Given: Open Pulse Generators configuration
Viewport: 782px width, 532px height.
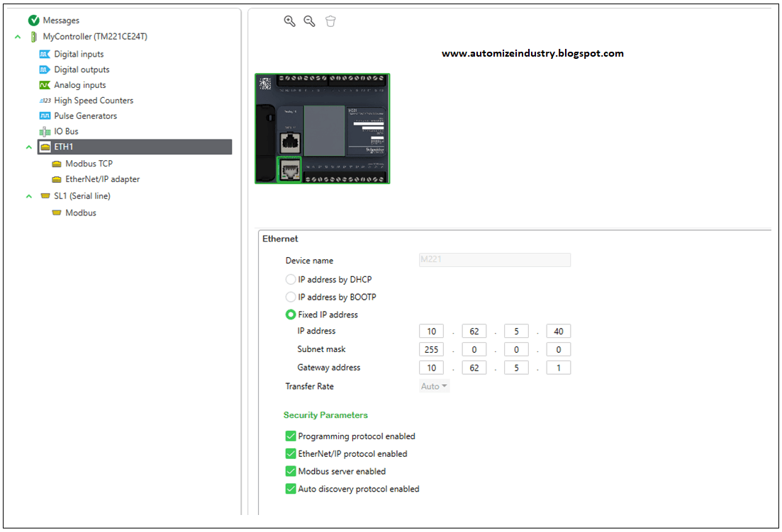Looking at the screenshot, I should [x=85, y=115].
